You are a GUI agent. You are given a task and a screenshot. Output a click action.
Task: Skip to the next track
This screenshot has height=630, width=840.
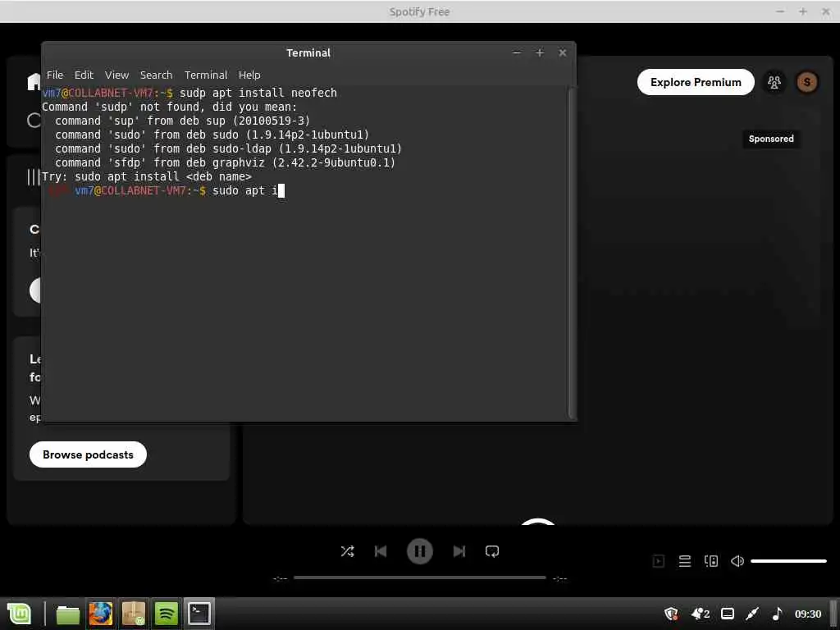[459, 551]
